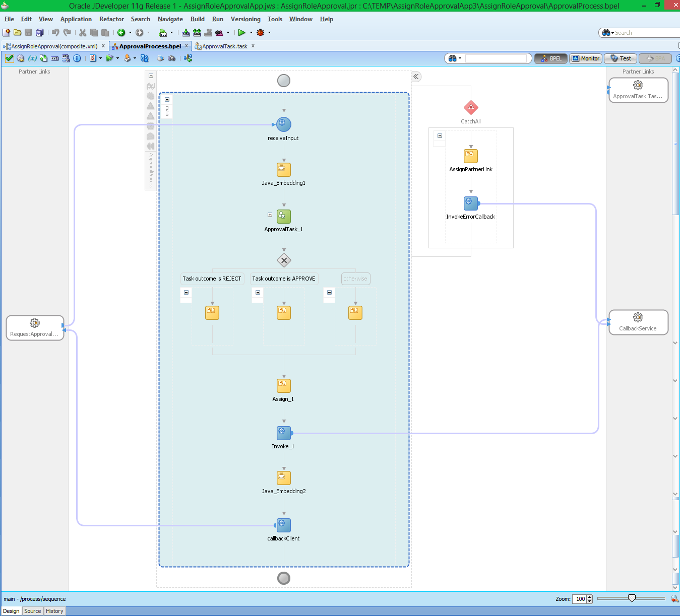Select the InvokeErrorCallback activity icon
Screen dimensions: 680x616
point(471,203)
